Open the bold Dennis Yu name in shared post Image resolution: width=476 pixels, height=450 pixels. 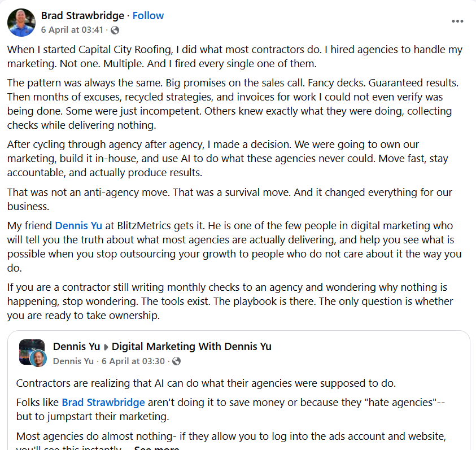tap(73, 346)
